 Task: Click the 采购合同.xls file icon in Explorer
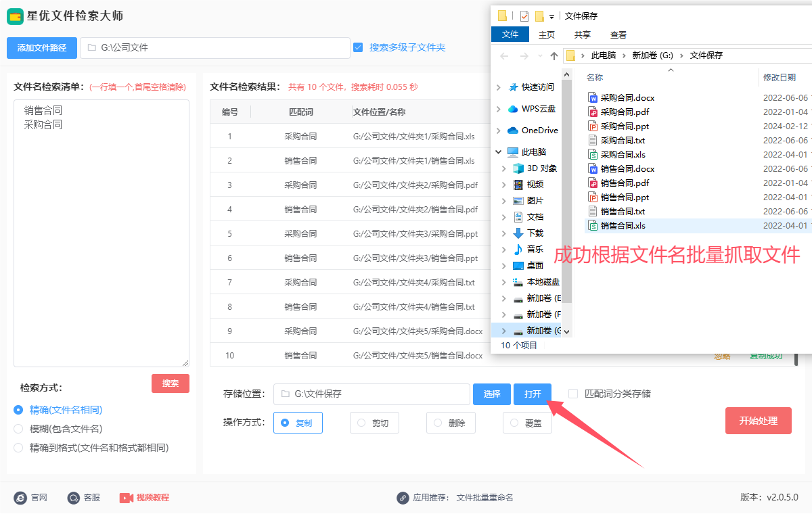point(593,155)
